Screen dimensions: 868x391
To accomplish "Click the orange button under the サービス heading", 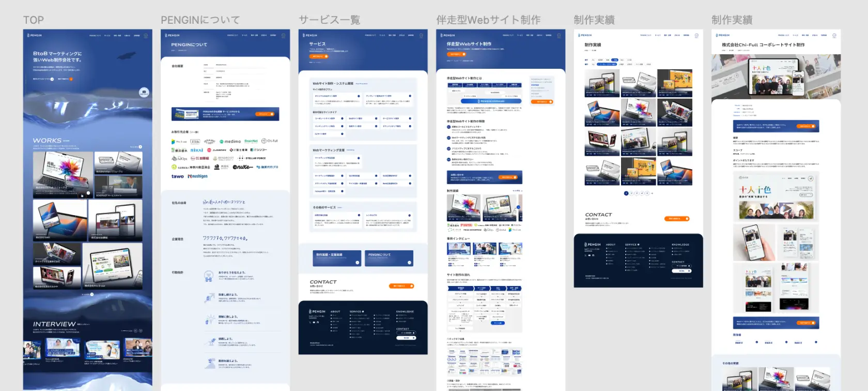I will [x=319, y=56].
